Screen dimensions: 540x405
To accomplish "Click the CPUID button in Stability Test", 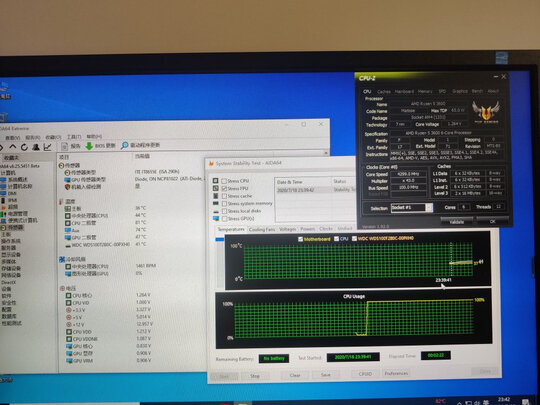I will click(365, 374).
